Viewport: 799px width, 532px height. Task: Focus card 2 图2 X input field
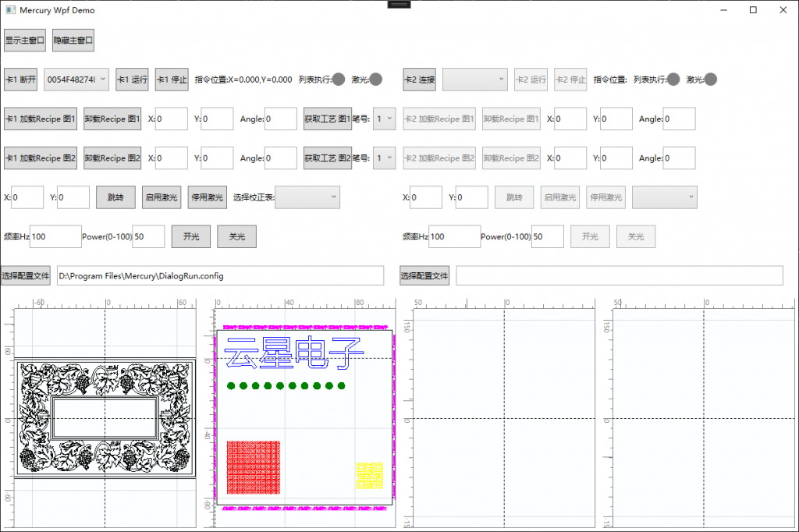(x=570, y=158)
